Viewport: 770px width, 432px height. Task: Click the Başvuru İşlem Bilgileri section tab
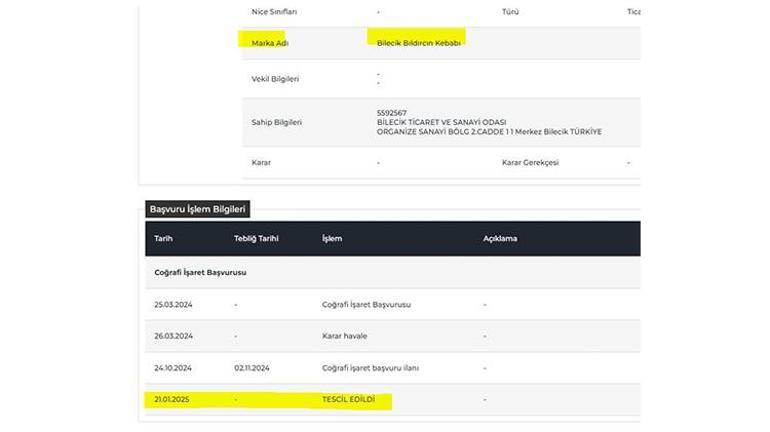197,209
